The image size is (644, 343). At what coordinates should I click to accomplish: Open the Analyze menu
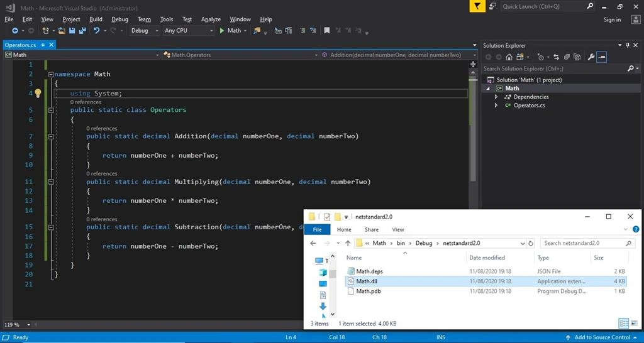(211, 19)
